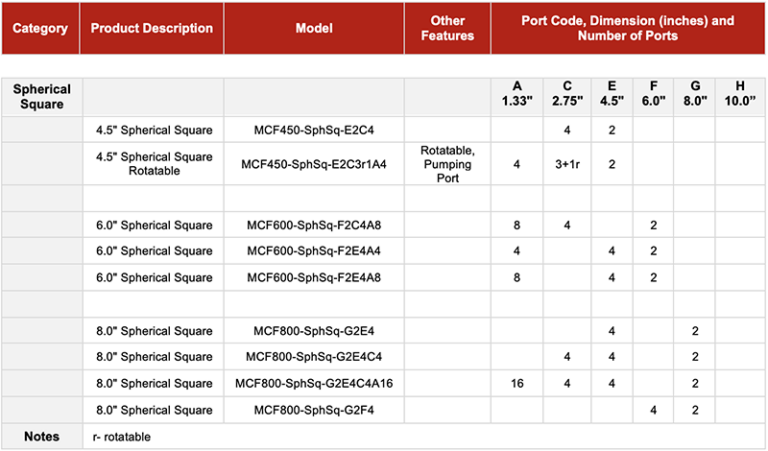The image size is (768, 451).
Task: Select the Rotatable, Pumping Port cell
Action: point(447,164)
